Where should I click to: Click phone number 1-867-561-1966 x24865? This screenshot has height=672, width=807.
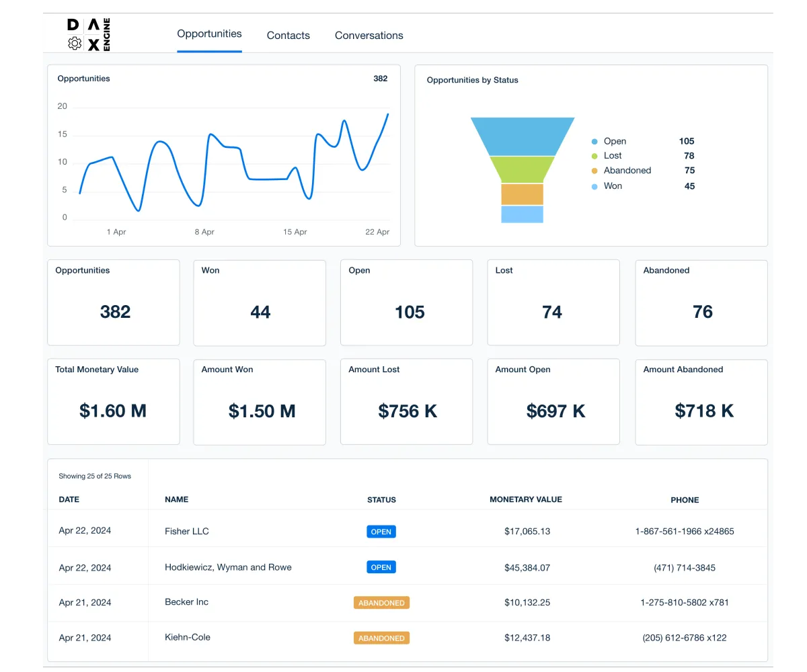point(685,531)
